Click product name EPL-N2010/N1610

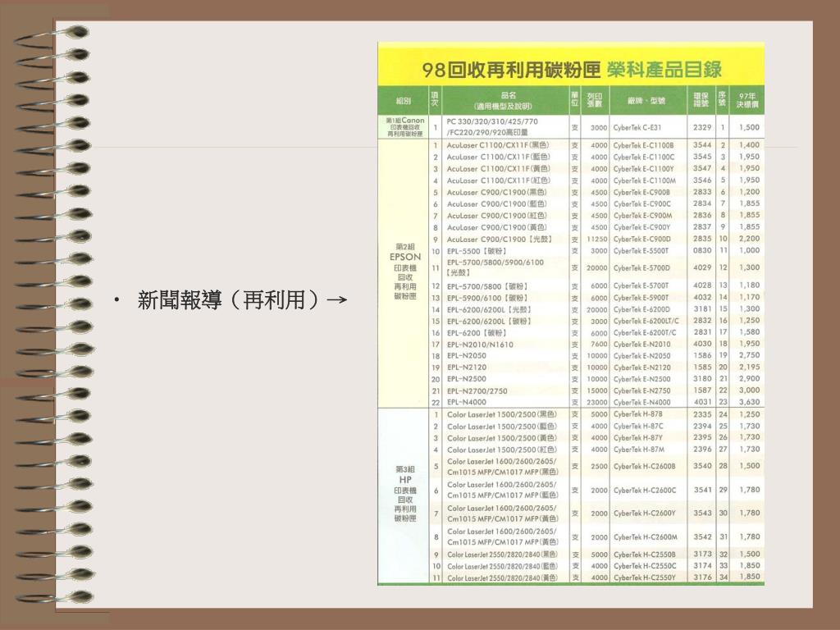point(480,345)
